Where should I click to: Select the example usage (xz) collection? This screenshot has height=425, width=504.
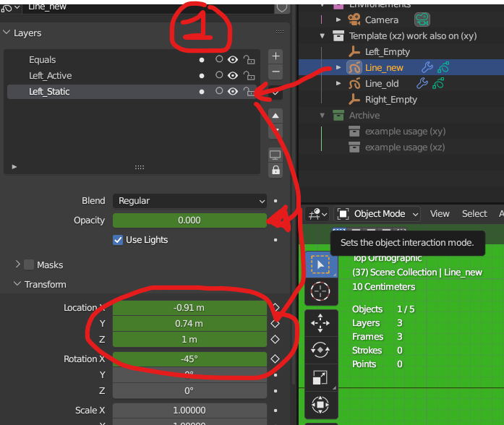(405, 147)
